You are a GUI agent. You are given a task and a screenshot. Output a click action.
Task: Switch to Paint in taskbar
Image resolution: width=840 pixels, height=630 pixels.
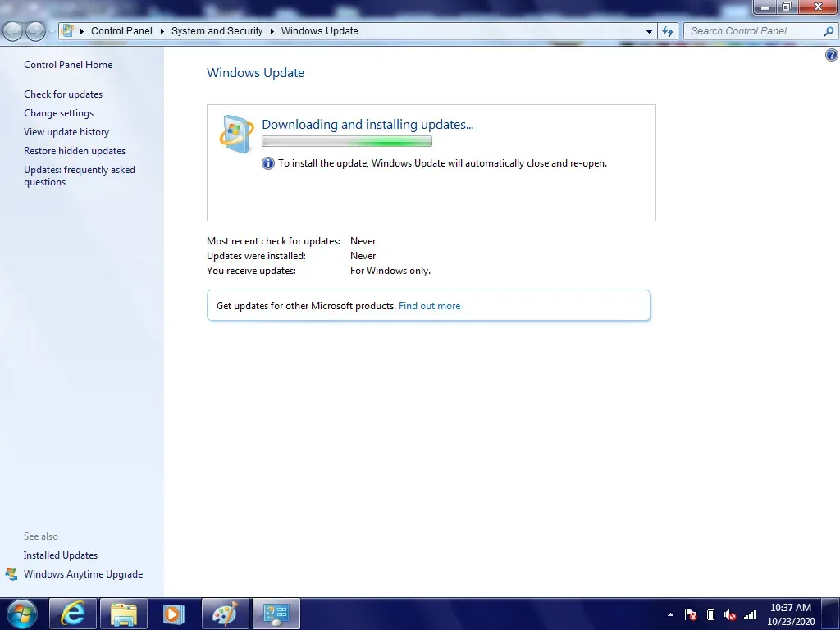pos(225,614)
